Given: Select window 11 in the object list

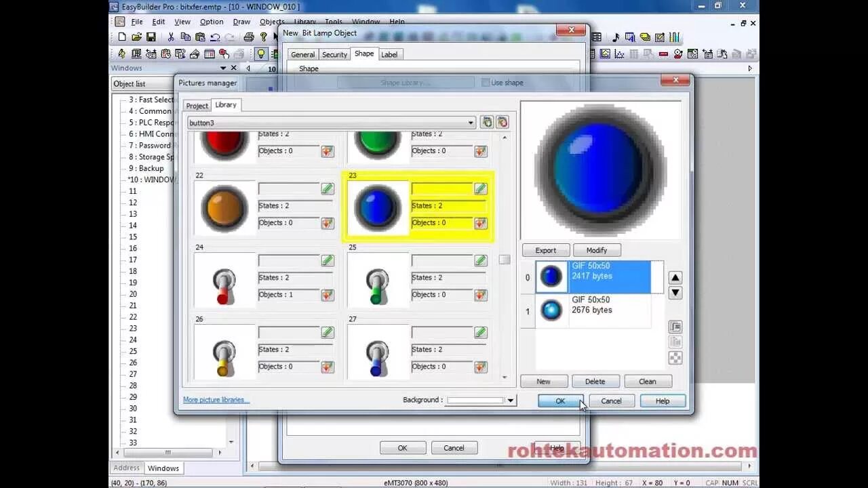Looking at the screenshot, I should coord(133,191).
